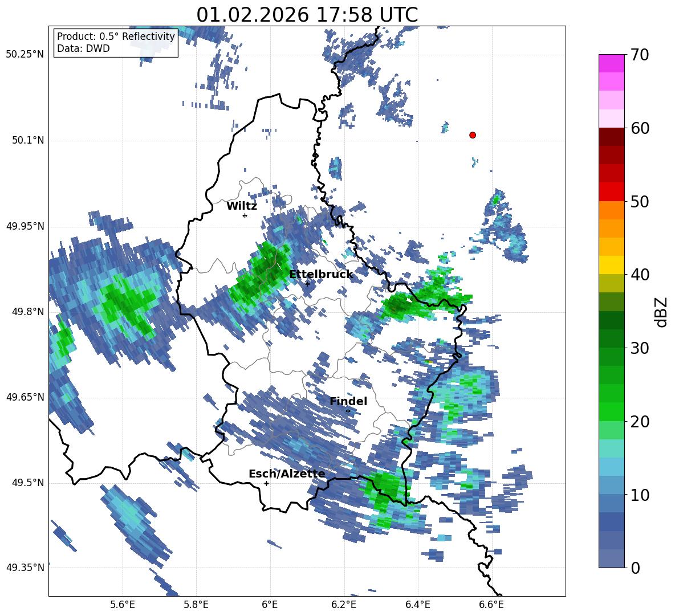
Task: Click the 6.4°E longitude label
Action: [417, 605]
